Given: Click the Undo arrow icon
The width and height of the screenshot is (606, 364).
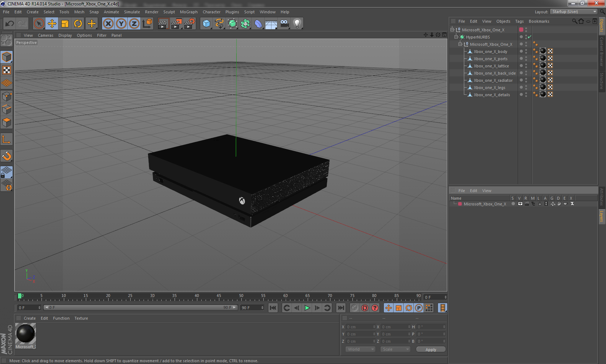Looking at the screenshot, I should pyautogui.click(x=10, y=24).
